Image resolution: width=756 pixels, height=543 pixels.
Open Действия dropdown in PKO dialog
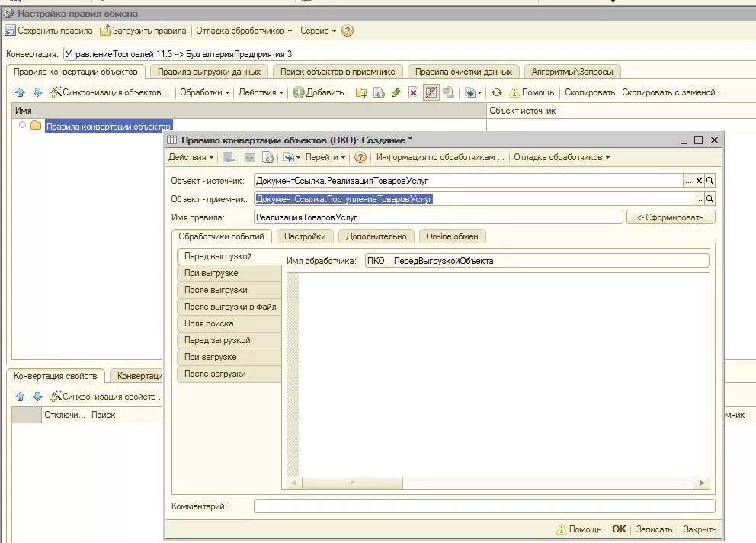191,157
